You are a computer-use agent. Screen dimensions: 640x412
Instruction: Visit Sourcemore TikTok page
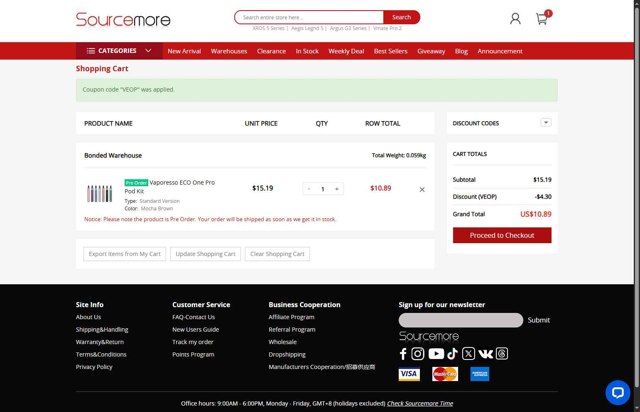(x=452, y=354)
